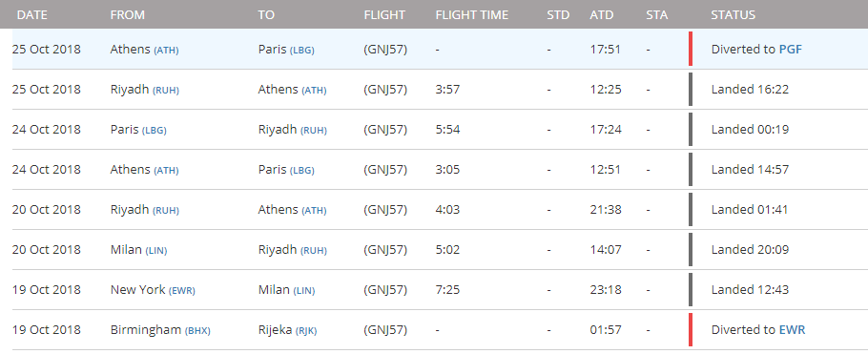Screen dimensions: 868x354
Task: Click the LIN code next to Milan departing 20 Oct
Action: [x=156, y=251]
